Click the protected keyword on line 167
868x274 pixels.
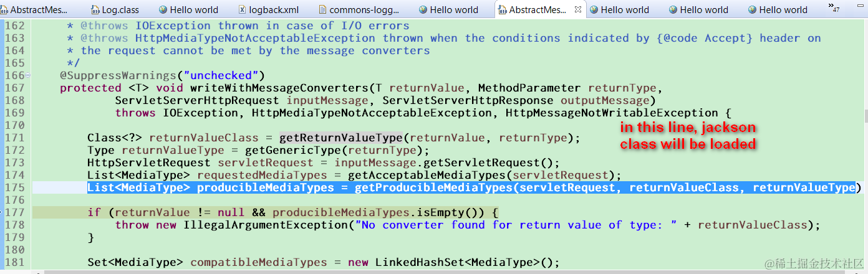click(x=90, y=88)
